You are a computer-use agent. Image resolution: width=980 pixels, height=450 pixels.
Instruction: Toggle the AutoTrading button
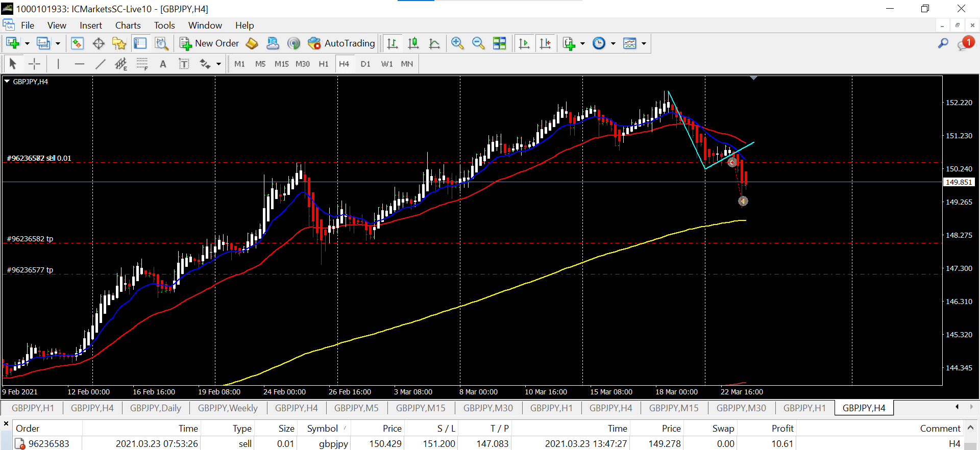click(341, 43)
